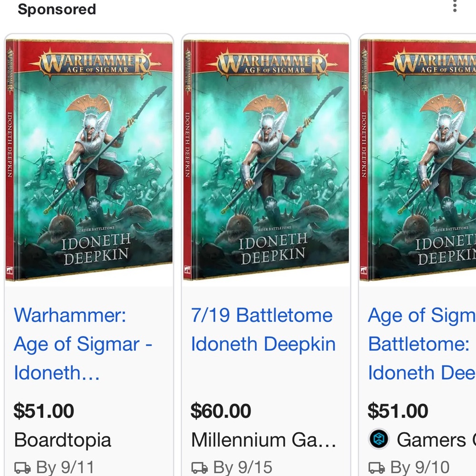Select the Millennium Ga… seller name
476x476 pixels.
[x=263, y=440]
